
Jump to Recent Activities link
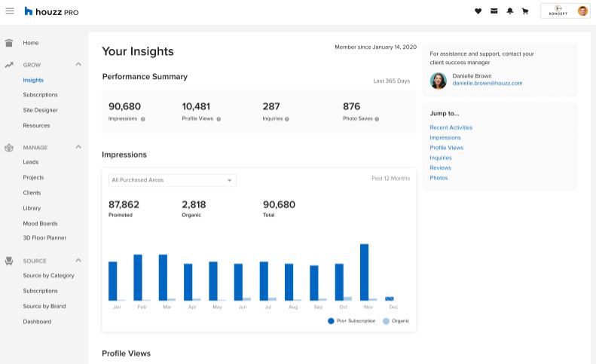pyautogui.click(x=451, y=127)
